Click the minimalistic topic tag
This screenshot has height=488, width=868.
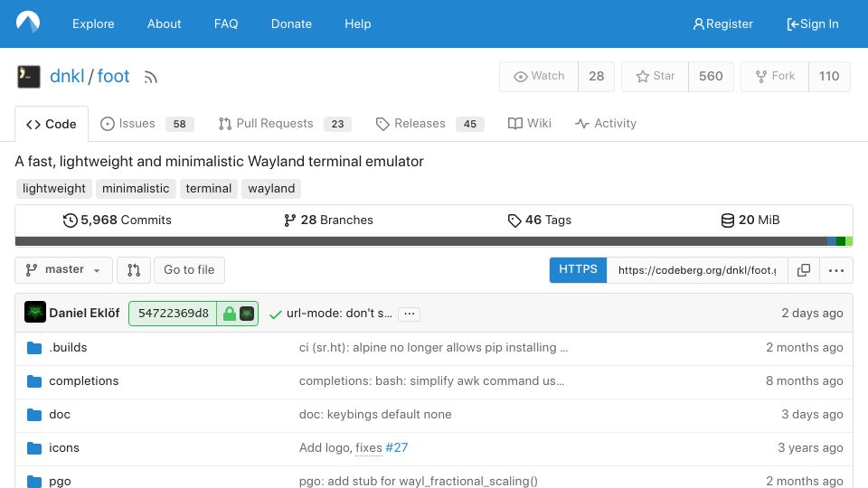pos(136,189)
